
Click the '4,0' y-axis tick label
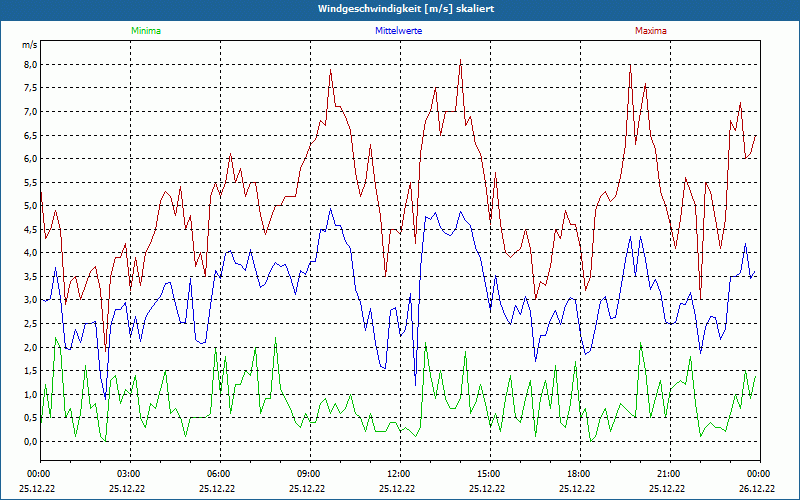(31, 253)
